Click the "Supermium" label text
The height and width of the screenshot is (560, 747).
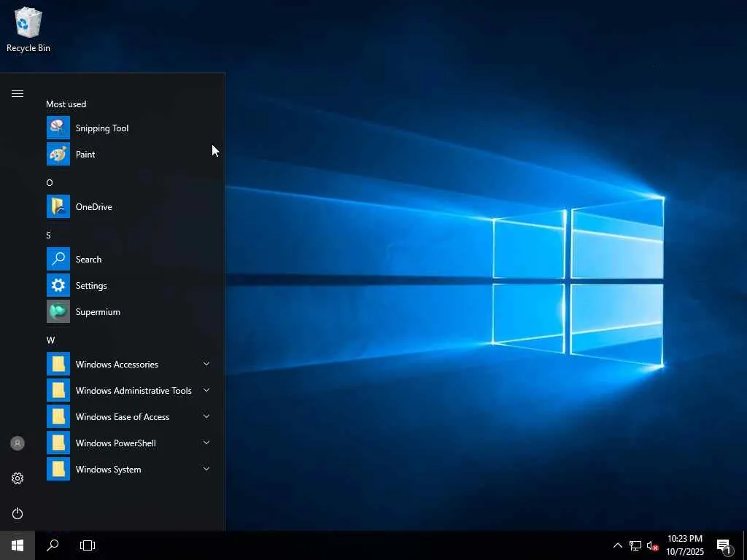[98, 312]
